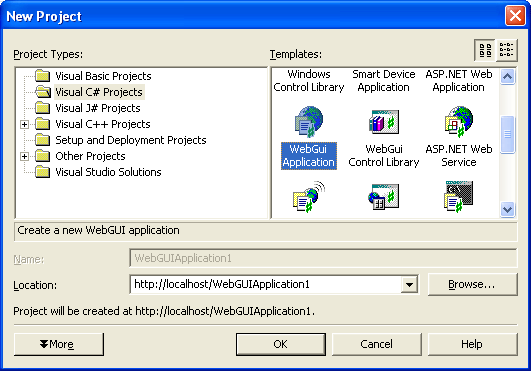Select the Visual Studio Solutions label
The image size is (531, 371).
coord(108,172)
